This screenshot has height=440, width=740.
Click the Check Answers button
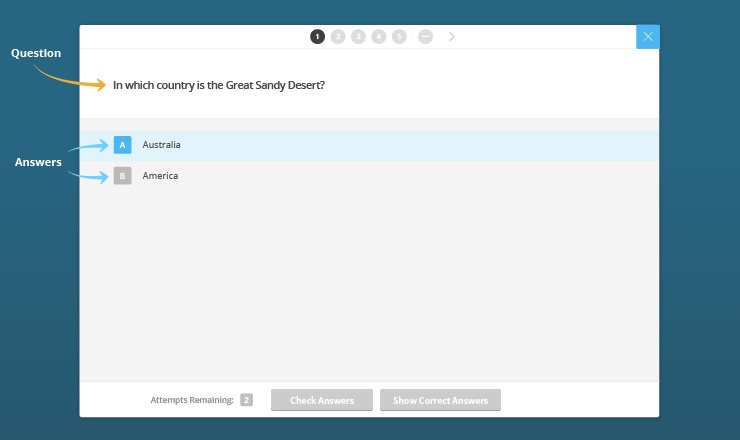tap(322, 400)
